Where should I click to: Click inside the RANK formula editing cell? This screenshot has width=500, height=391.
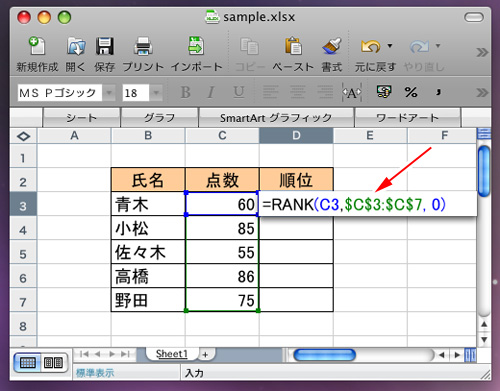367,204
